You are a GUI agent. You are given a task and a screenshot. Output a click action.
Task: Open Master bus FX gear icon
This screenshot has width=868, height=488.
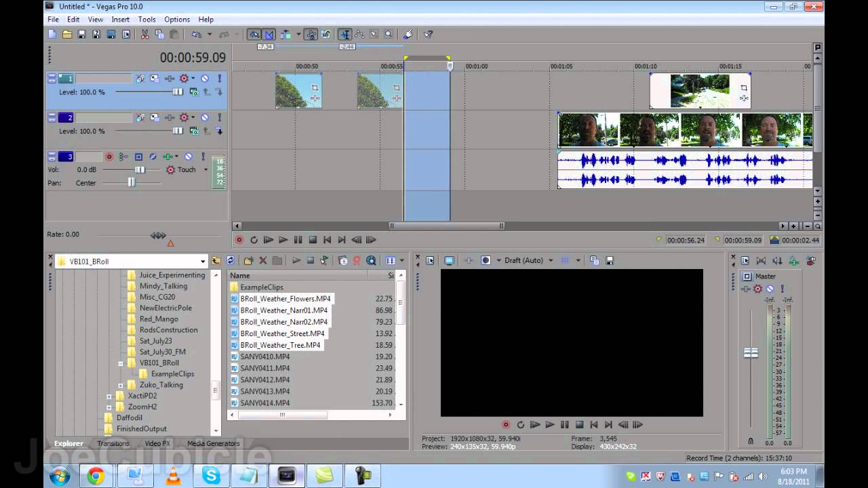pyautogui.click(x=757, y=289)
